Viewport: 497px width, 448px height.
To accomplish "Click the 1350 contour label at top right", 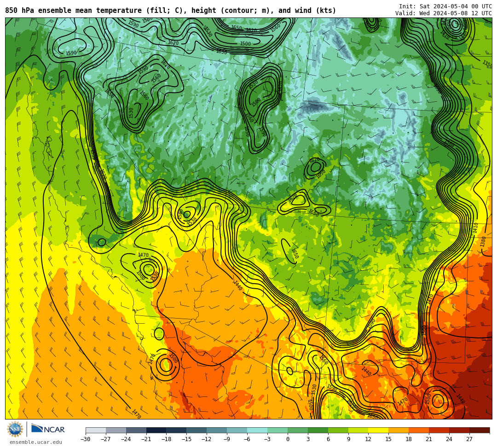I will pyautogui.click(x=487, y=64).
